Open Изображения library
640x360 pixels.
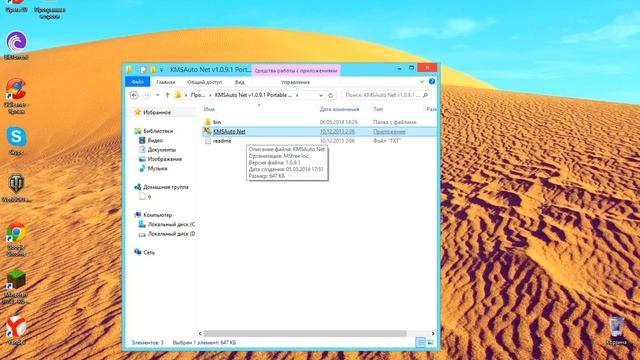coord(164,159)
